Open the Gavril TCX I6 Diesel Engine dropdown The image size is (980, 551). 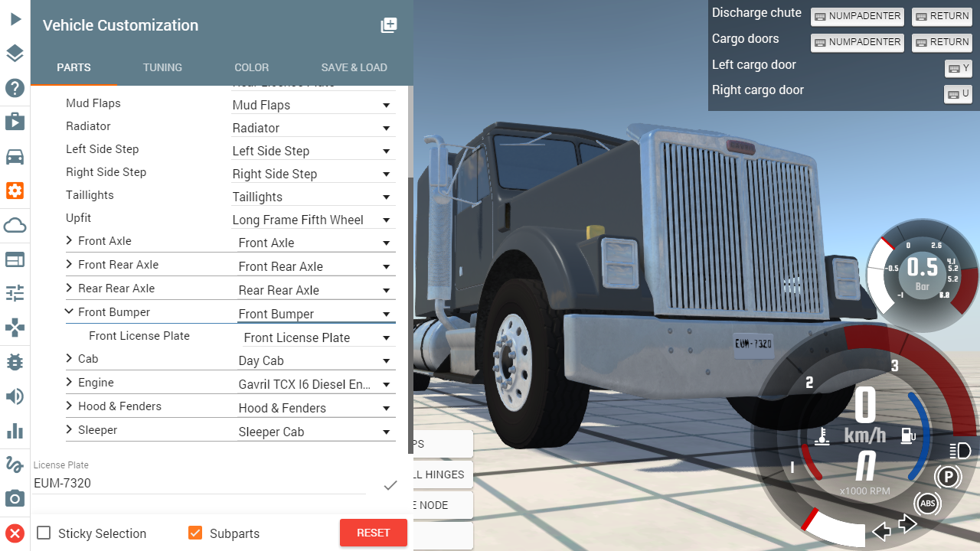[x=316, y=384]
